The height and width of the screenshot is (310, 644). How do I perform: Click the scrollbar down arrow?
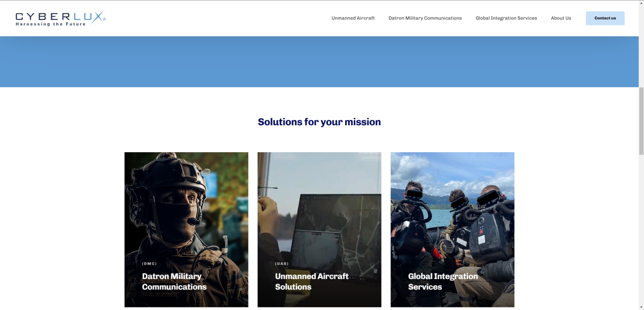coord(641,307)
